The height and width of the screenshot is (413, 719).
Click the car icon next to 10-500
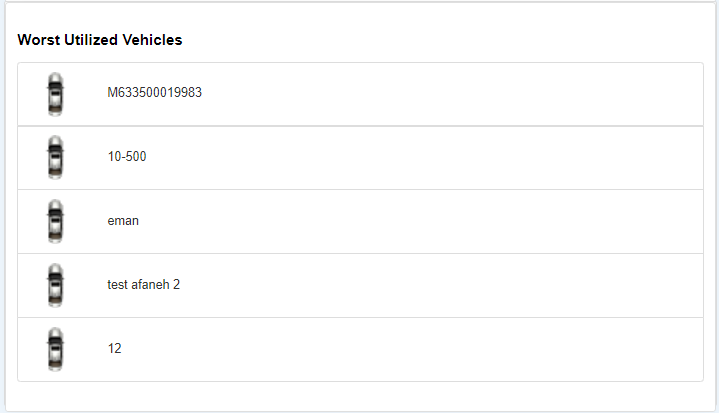coord(56,158)
